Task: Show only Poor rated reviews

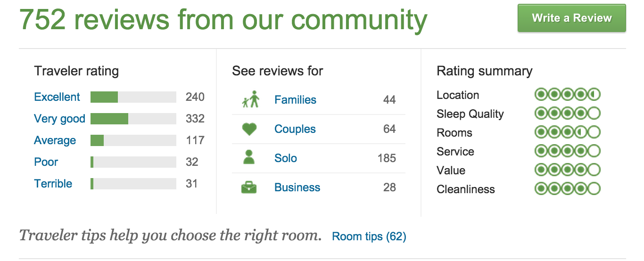Action: coord(46,162)
